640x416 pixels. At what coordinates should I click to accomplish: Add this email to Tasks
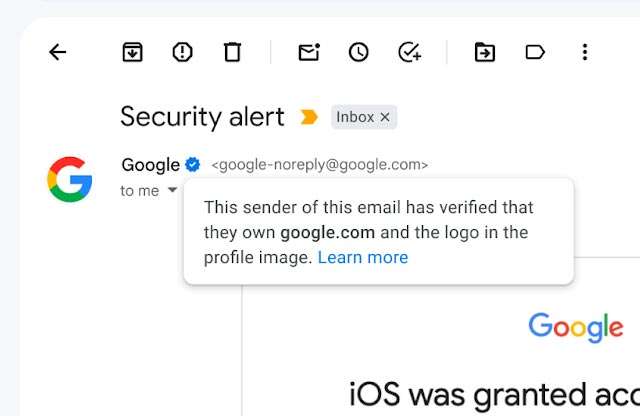(x=409, y=53)
